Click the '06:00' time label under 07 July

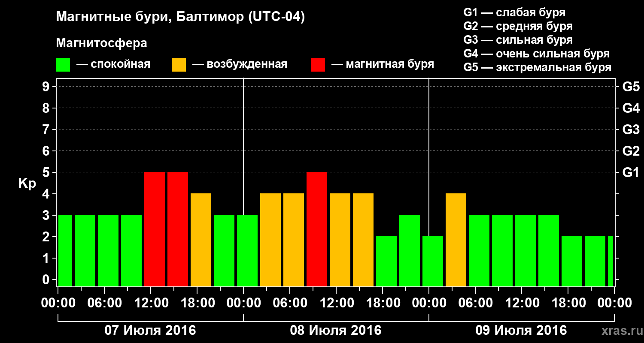pyautogui.click(x=104, y=303)
